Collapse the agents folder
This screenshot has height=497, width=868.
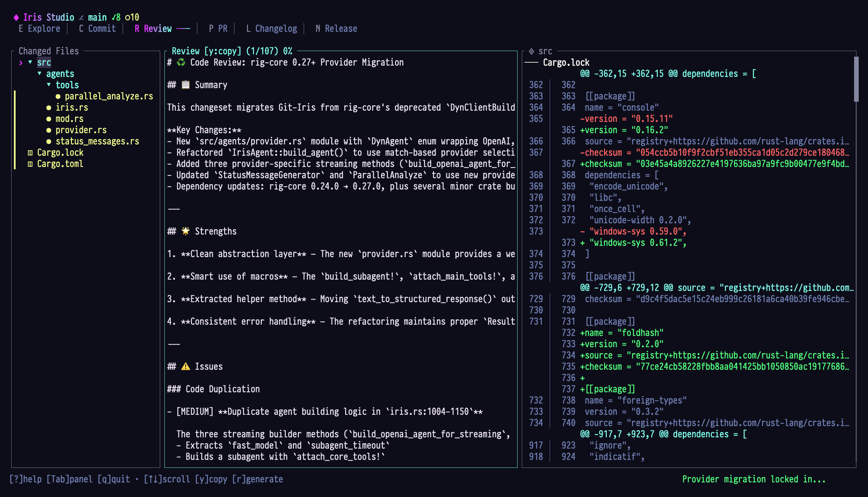point(39,73)
